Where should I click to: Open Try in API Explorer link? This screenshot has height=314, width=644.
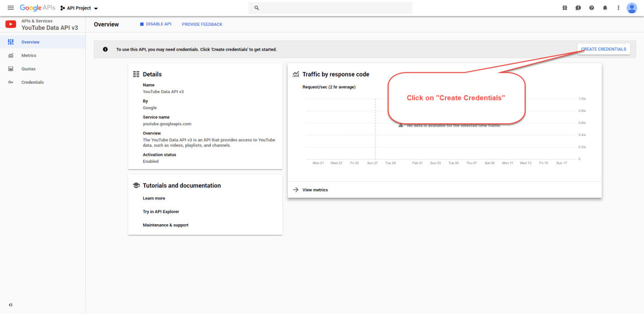[x=161, y=212]
